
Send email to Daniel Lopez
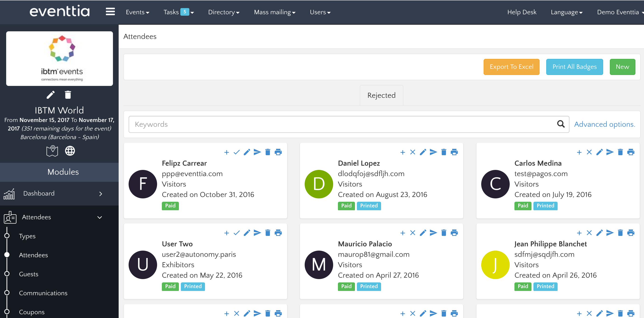(x=433, y=152)
